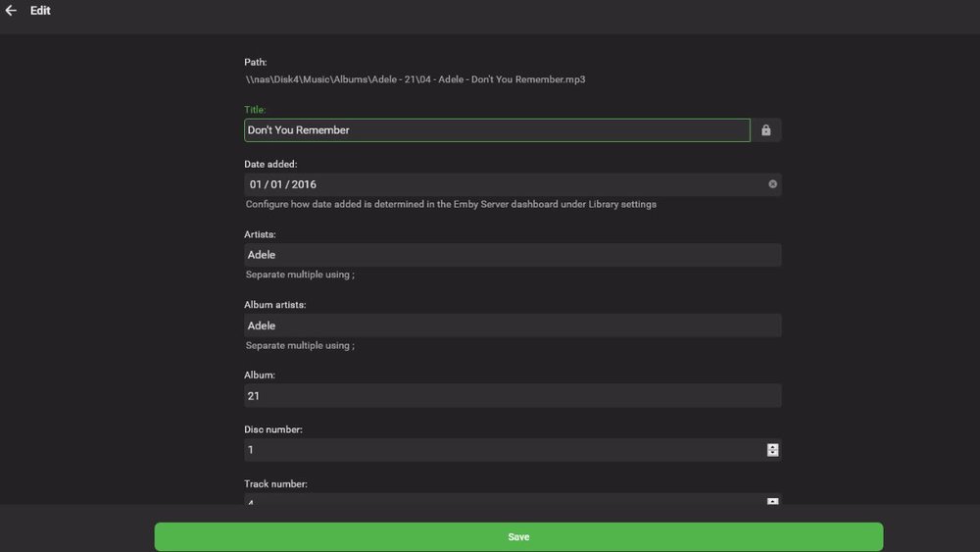Decrease Disc number with down stepper arrow
980x552 pixels.
click(x=772, y=454)
